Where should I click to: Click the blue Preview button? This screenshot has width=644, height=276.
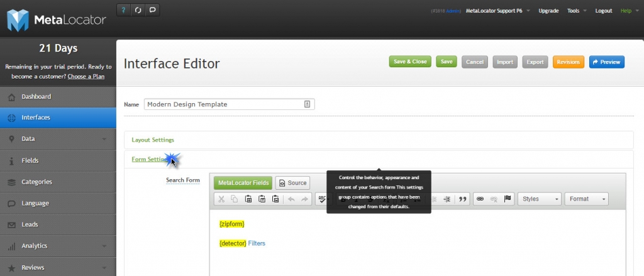(607, 62)
